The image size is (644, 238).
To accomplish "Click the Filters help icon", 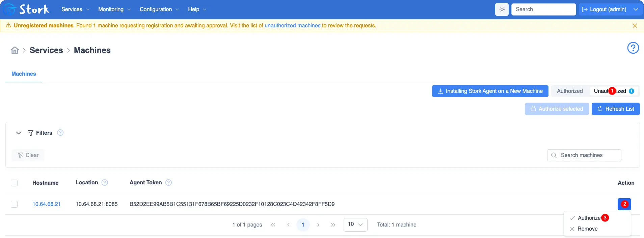I will coord(60,133).
